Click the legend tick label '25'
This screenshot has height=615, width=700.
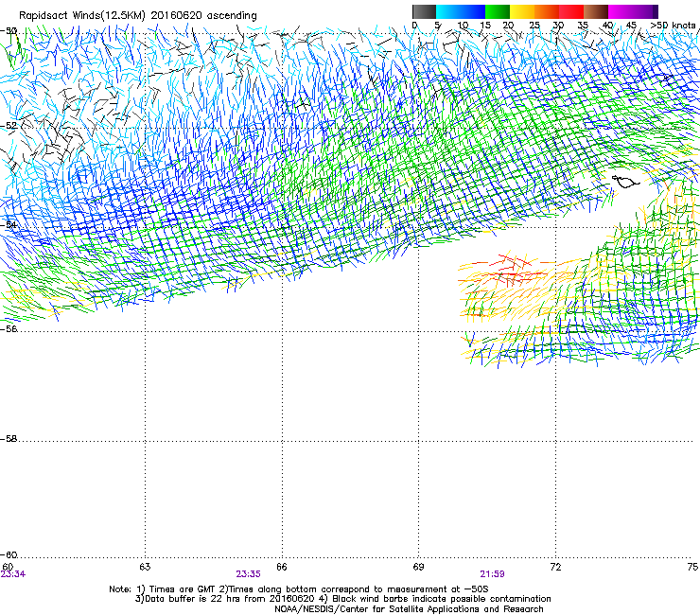[x=534, y=26]
